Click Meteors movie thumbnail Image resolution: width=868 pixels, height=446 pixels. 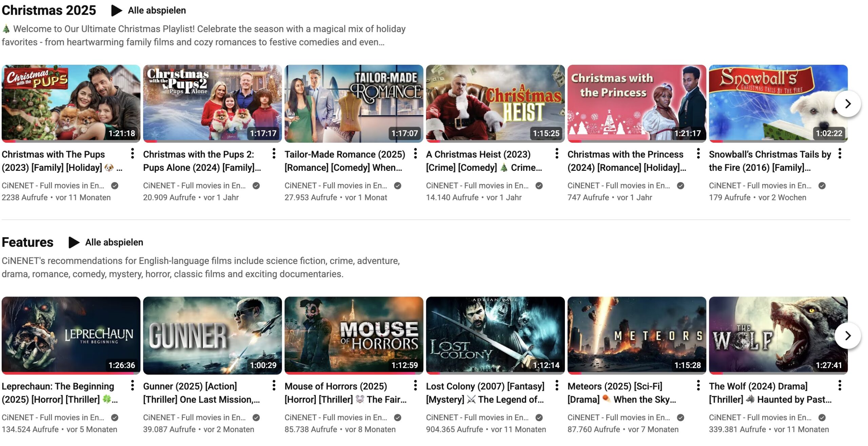636,335
